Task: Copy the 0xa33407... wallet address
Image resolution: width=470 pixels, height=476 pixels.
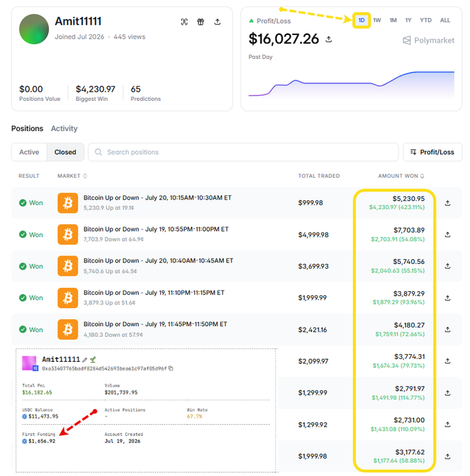Action: (x=171, y=368)
